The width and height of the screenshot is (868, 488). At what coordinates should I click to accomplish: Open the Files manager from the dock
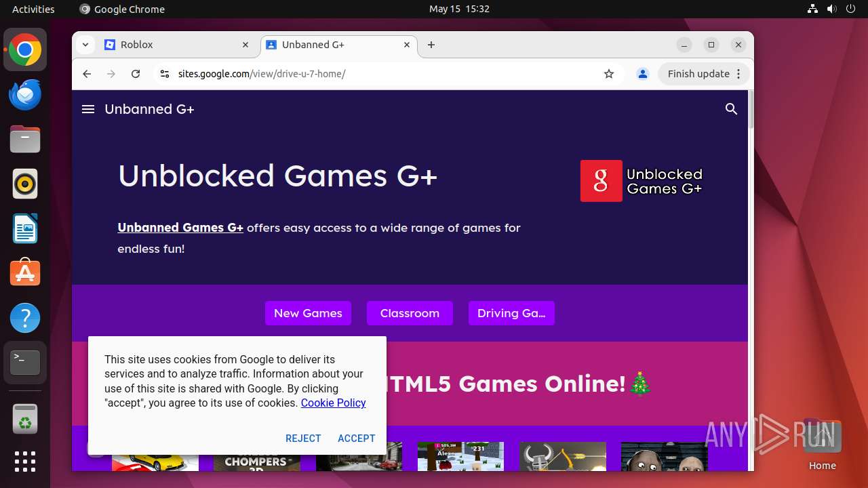(x=25, y=139)
